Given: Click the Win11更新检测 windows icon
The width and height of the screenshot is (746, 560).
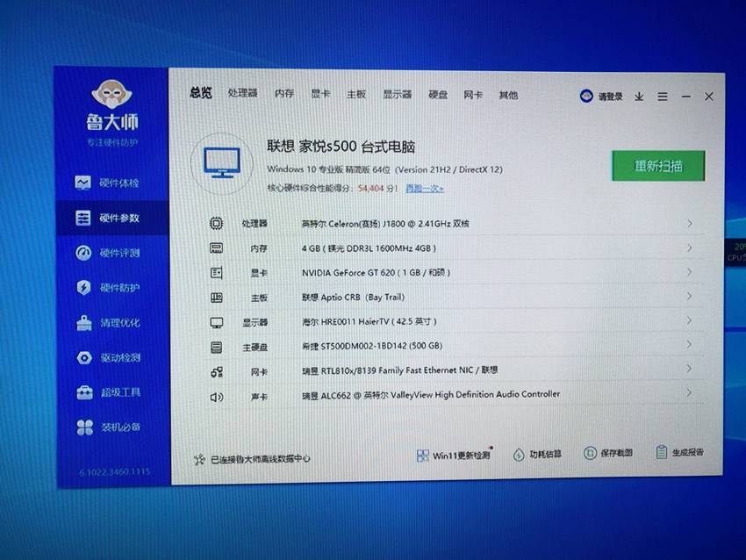Looking at the screenshot, I should pyautogui.click(x=422, y=456).
